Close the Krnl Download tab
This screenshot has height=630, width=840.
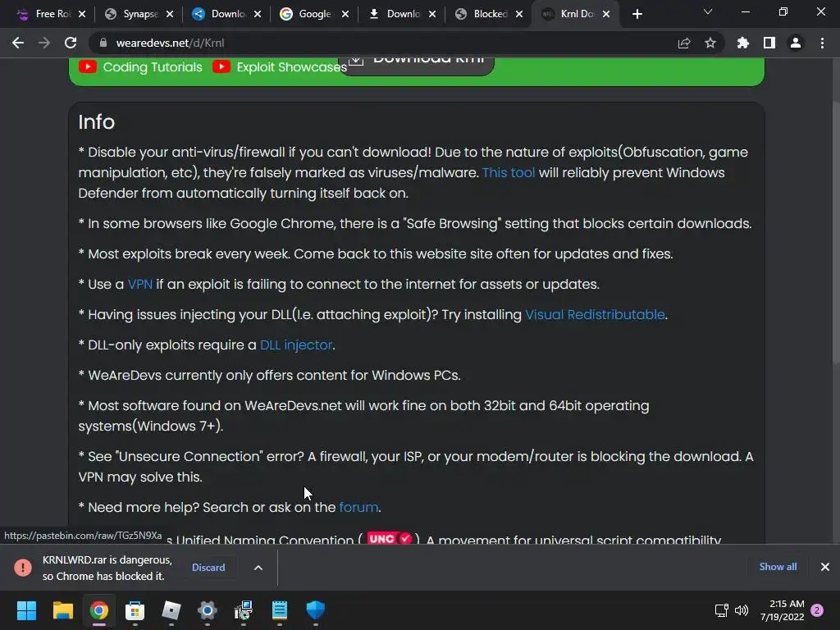point(606,14)
